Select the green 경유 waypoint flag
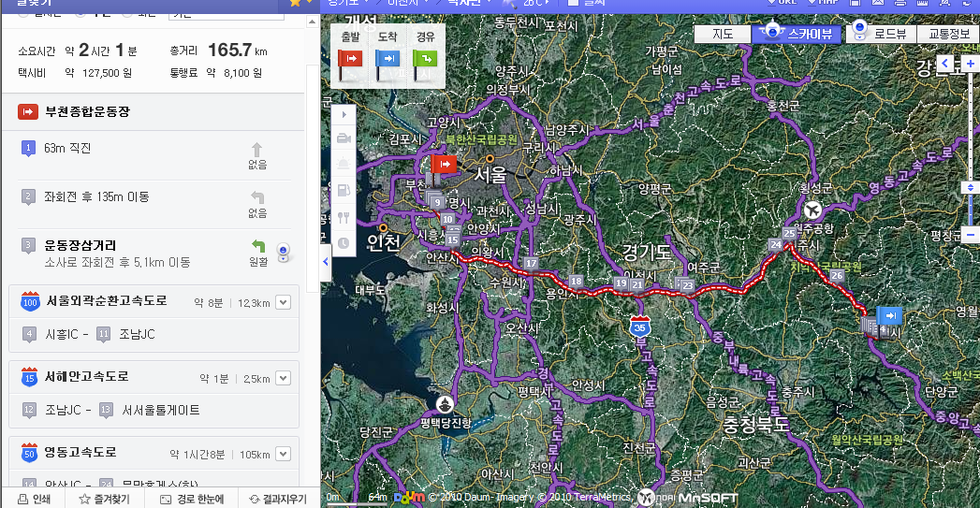Screen dimensions: 980x508 tap(424, 59)
